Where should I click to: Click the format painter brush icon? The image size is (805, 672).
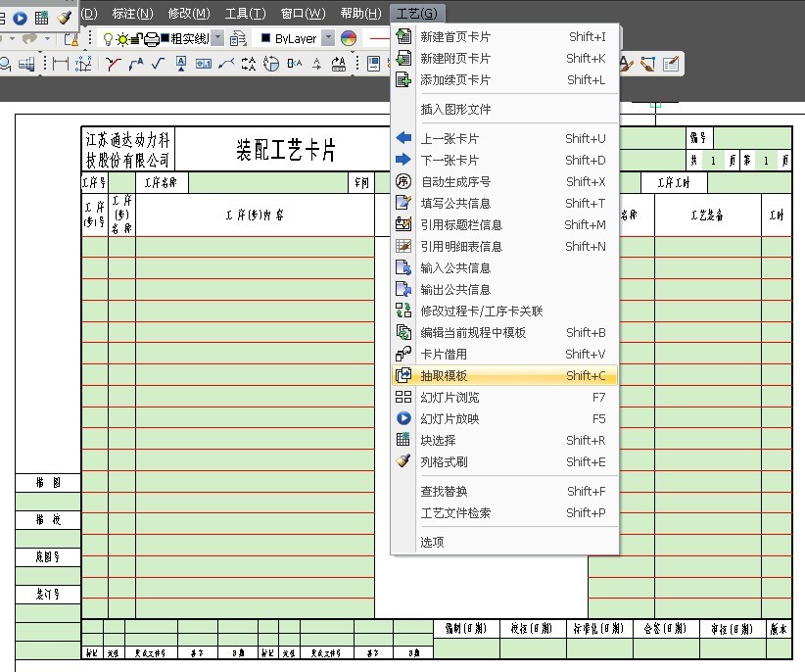pyautogui.click(x=65, y=18)
